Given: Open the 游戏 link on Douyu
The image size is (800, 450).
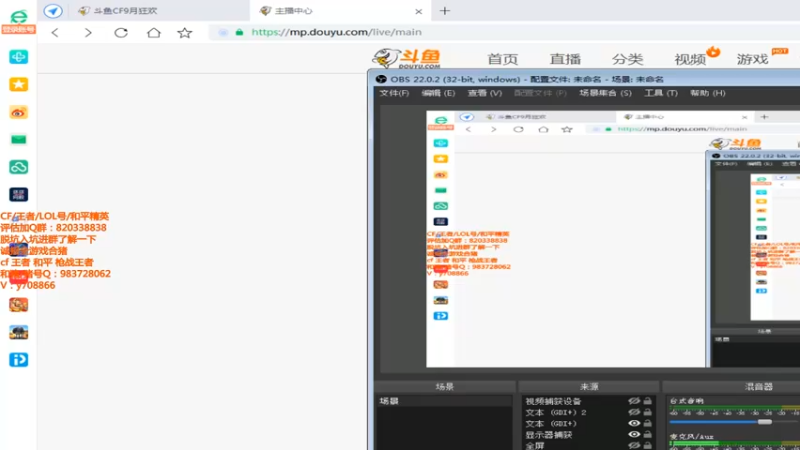Looking at the screenshot, I should 753,59.
